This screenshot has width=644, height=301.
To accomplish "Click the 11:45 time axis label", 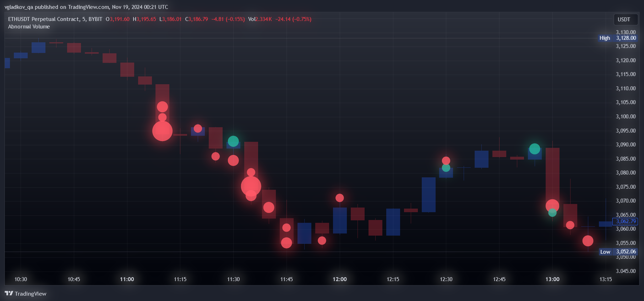I will pos(286,279).
